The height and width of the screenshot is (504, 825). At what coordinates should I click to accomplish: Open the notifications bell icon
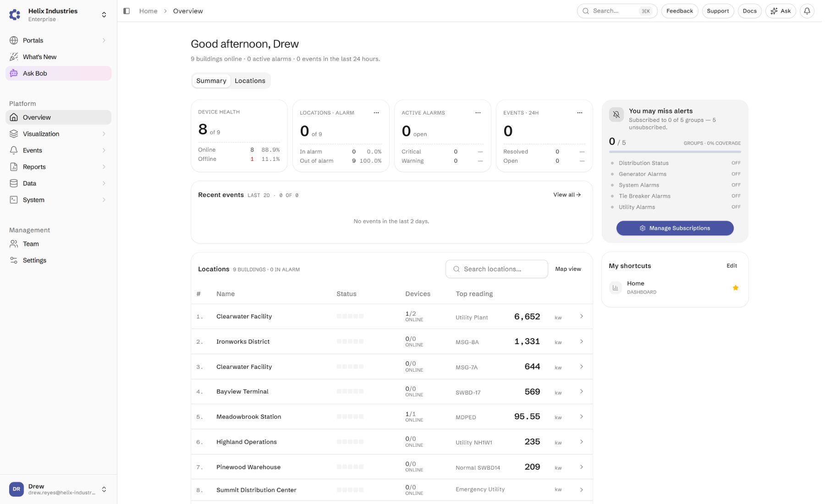tap(807, 11)
